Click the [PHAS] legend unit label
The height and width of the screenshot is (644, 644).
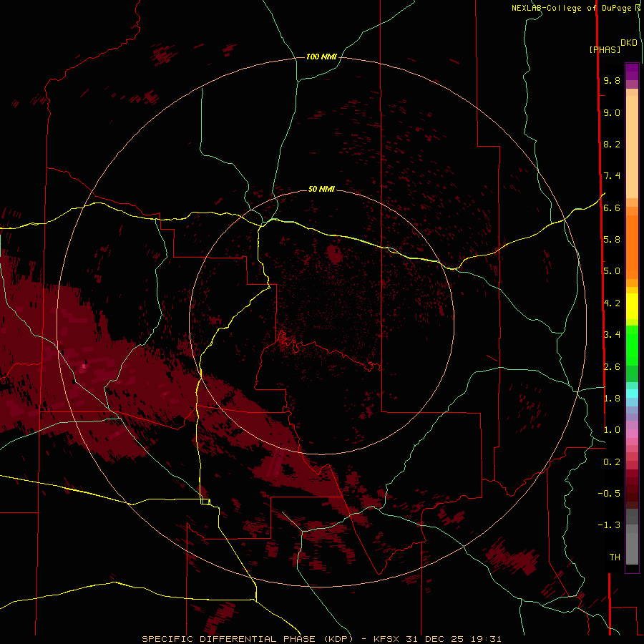pos(605,49)
